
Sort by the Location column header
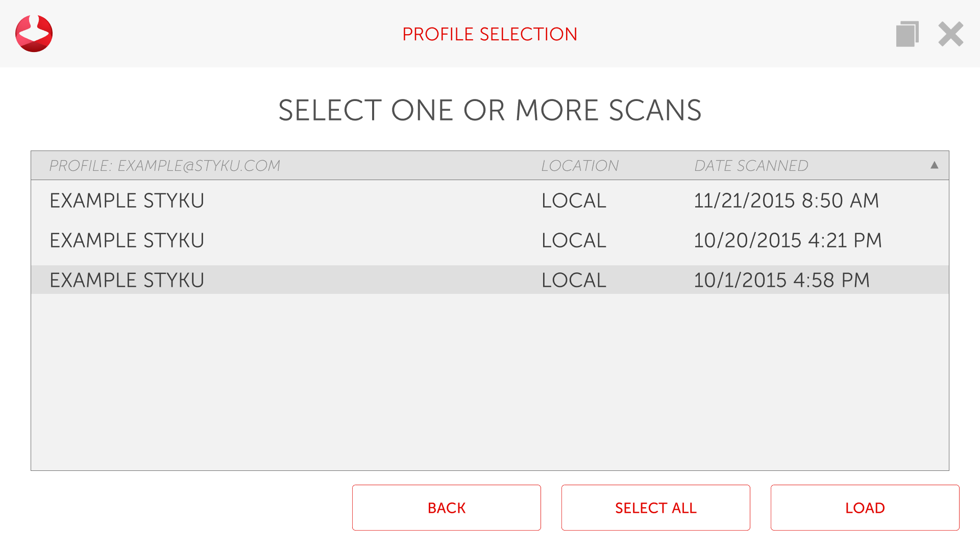(579, 166)
